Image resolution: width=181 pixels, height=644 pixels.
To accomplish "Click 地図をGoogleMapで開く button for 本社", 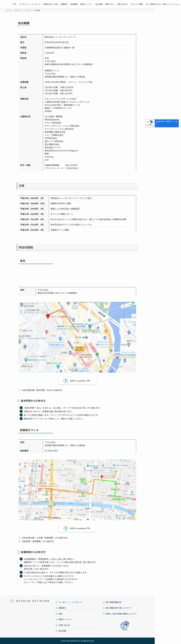I will coord(77,381).
